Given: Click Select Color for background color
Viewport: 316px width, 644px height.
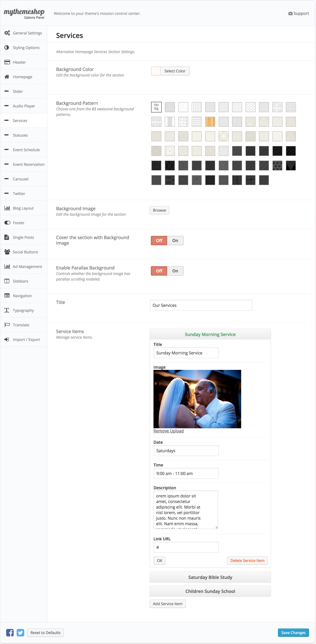Looking at the screenshot, I should click(x=175, y=71).
